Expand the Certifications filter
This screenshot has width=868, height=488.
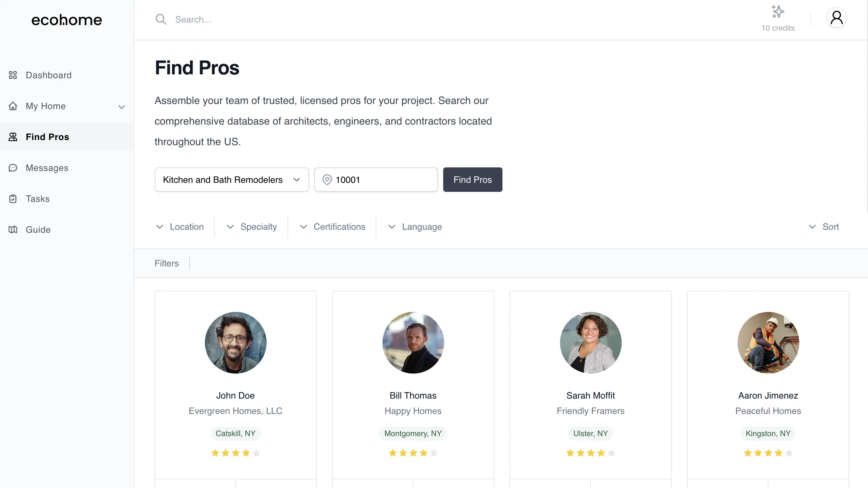(333, 227)
